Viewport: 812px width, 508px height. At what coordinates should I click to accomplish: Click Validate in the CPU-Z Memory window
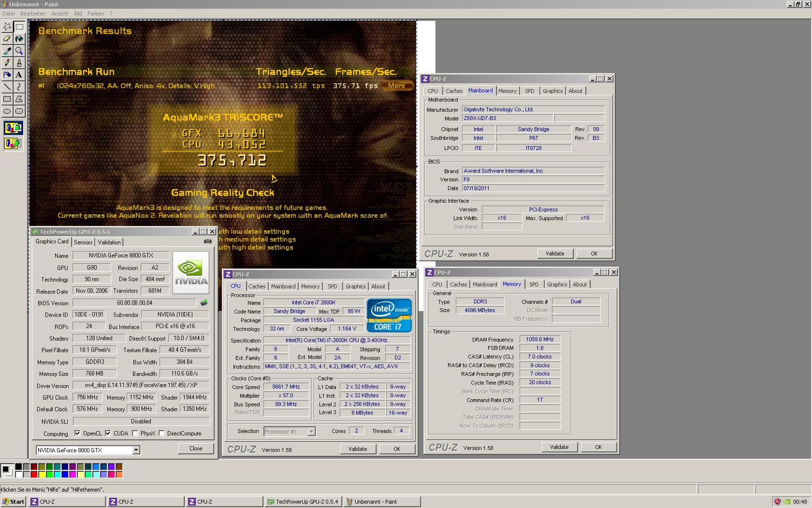click(x=559, y=447)
